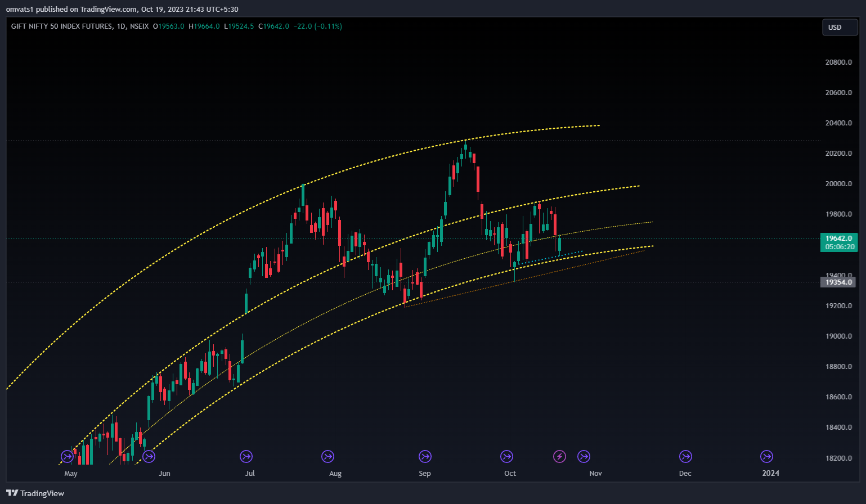Click the event marker icon above May
The width and height of the screenshot is (866, 504).
click(67, 456)
